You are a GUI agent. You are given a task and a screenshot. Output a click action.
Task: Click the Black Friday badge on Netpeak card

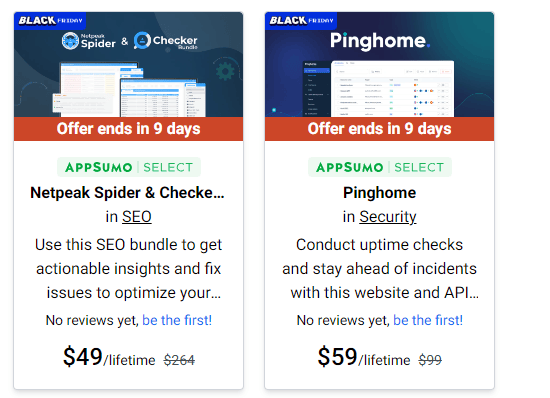pos(50,20)
